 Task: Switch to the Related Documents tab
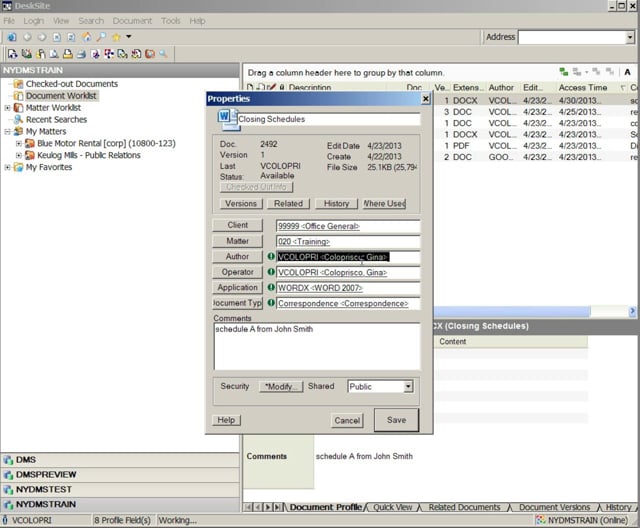point(465,508)
